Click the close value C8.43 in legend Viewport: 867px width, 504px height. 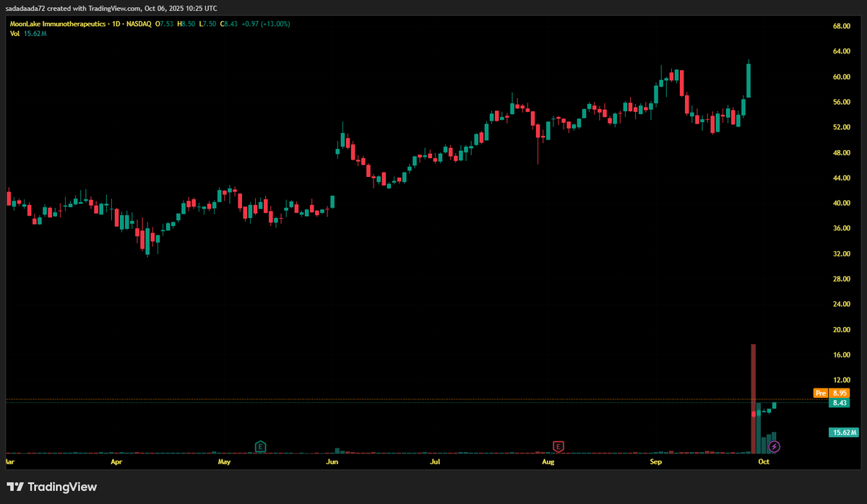pos(230,24)
